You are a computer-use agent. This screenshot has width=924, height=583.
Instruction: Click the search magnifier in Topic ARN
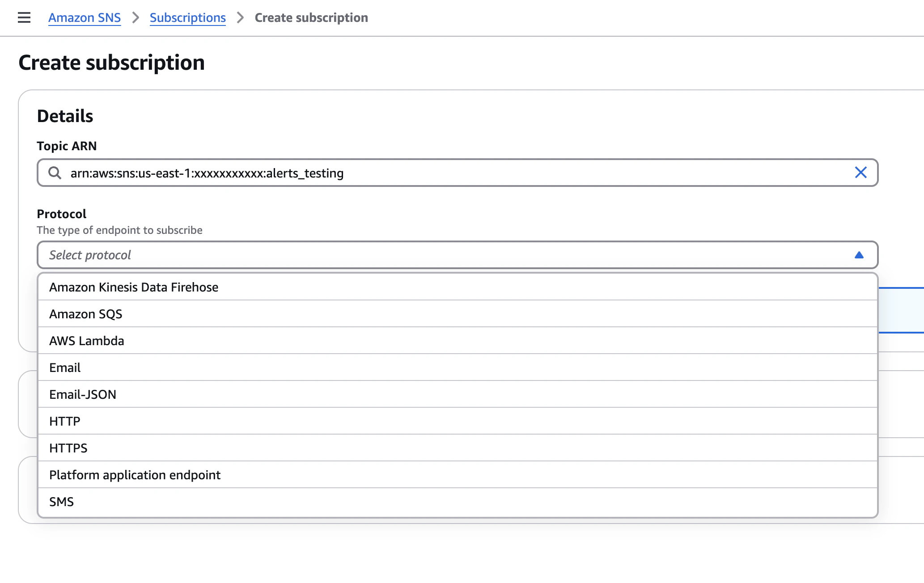(55, 173)
